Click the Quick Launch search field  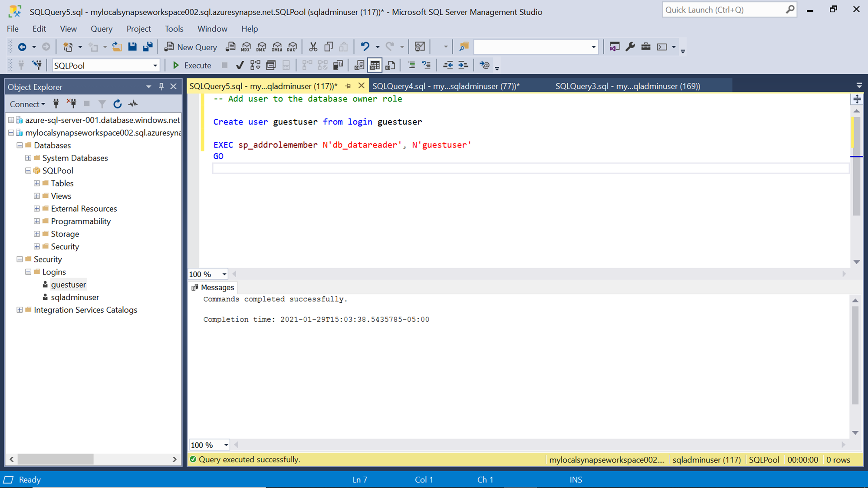[x=723, y=10]
